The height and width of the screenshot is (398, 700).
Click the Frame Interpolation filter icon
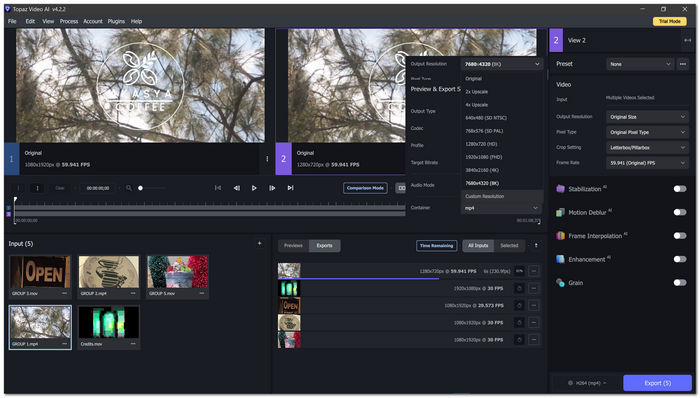click(x=561, y=236)
